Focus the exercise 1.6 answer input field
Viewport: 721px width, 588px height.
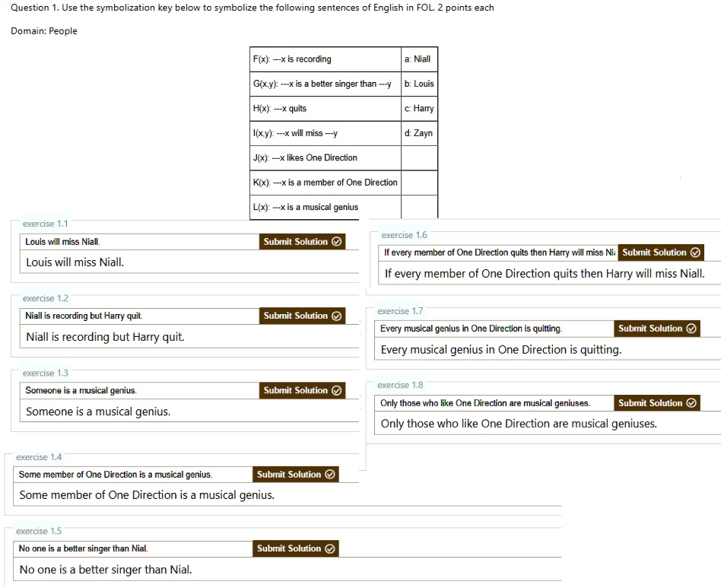[x=545, y=274]
